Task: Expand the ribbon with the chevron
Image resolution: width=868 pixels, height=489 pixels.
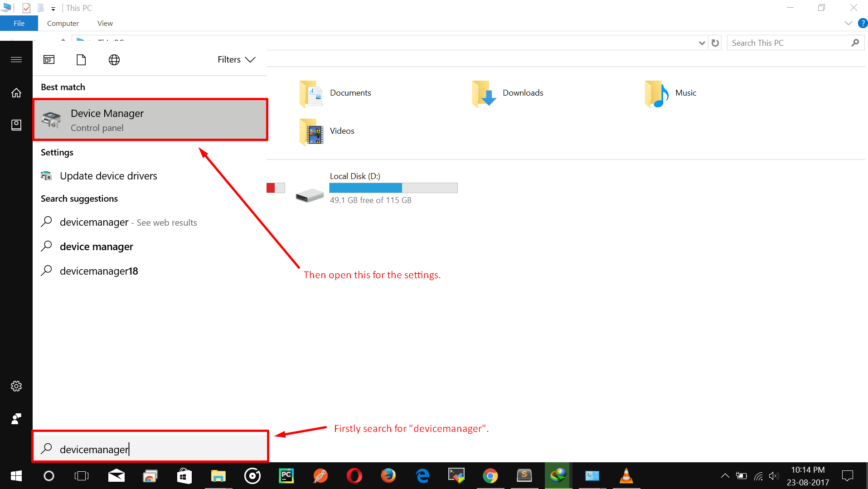Action: pos(849,23)
